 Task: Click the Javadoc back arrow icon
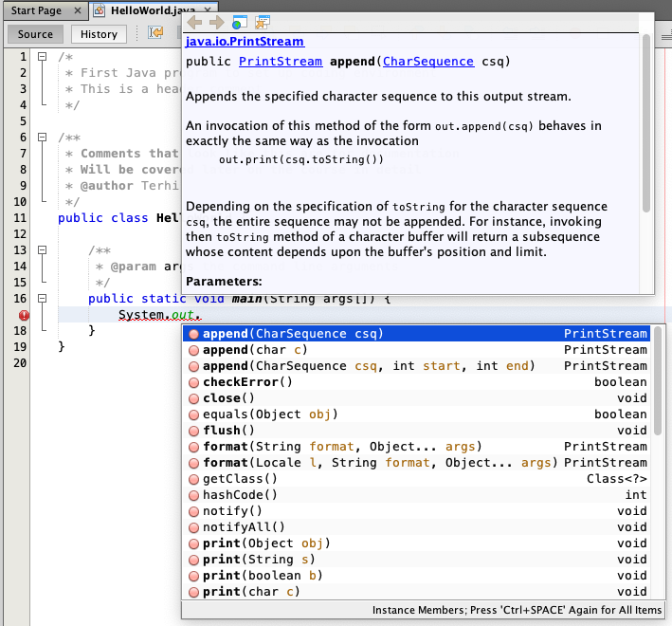coord(194,22)
